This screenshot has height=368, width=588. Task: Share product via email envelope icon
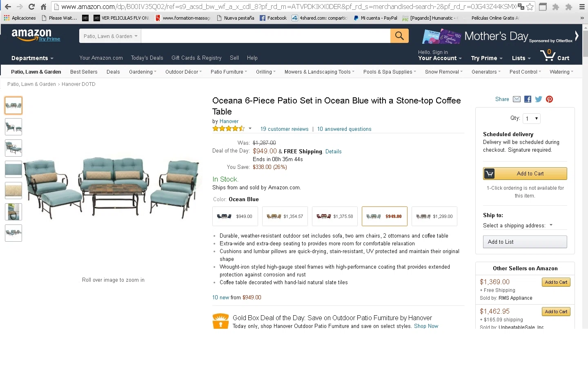coord(517,99)
